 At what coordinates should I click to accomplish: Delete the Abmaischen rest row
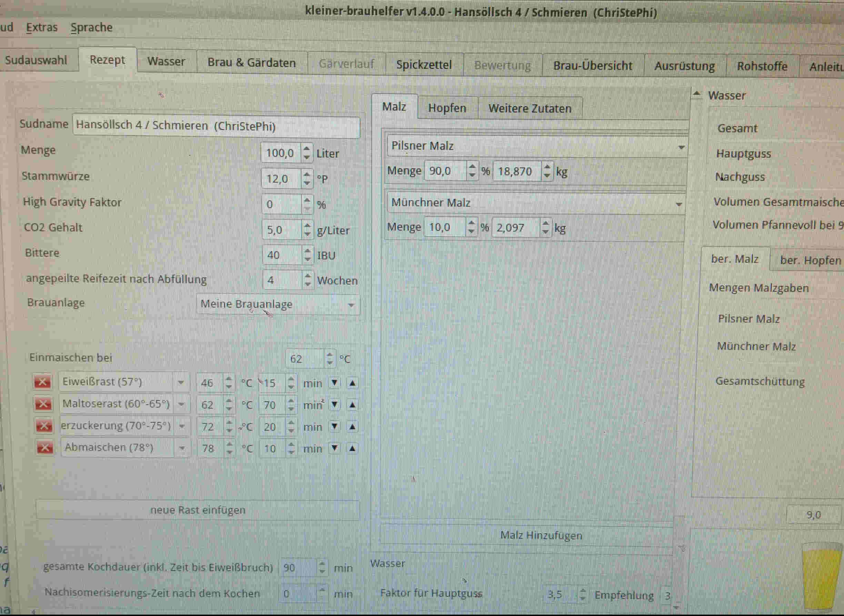44,448
